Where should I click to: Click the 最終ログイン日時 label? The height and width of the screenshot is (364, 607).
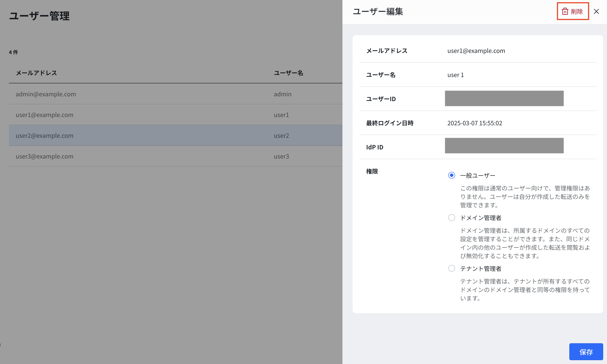(x=390, y=123)
